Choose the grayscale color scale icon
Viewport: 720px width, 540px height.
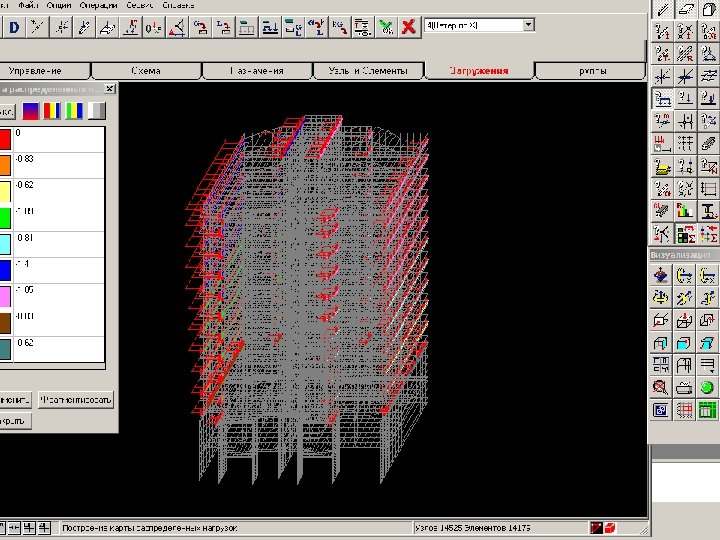[96, 111]
